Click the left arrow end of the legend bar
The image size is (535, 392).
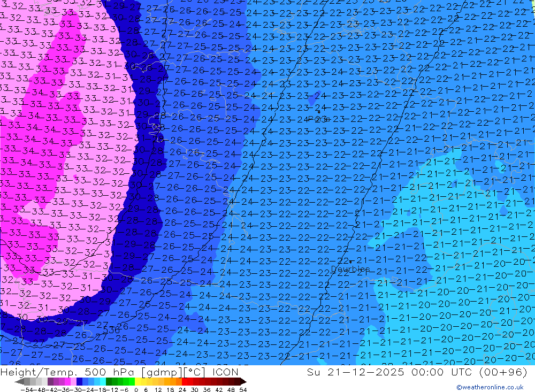pos(19,382)
